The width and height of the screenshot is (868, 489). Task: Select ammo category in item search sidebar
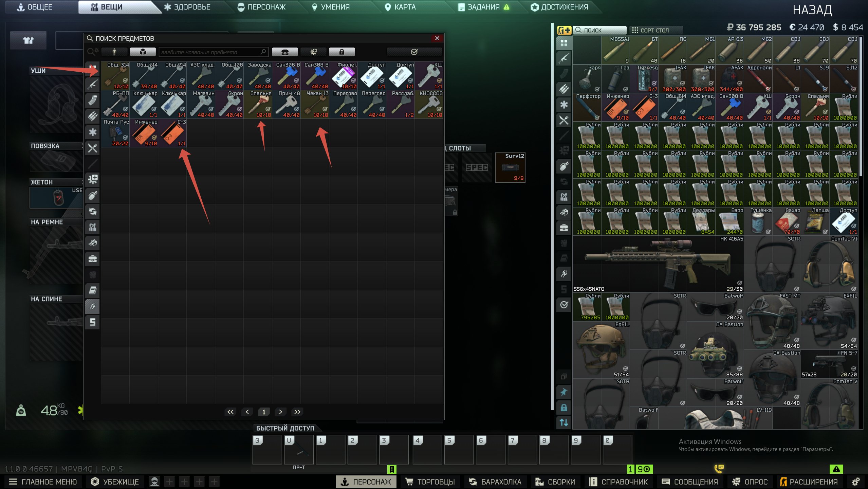[93, 116]
